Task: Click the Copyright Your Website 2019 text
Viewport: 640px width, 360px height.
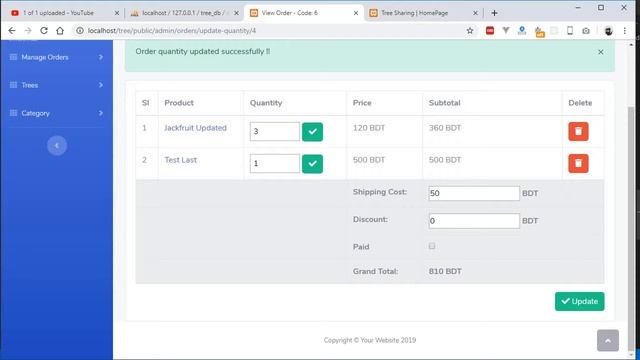Action: pyautogui.click(x=370, y=340)
